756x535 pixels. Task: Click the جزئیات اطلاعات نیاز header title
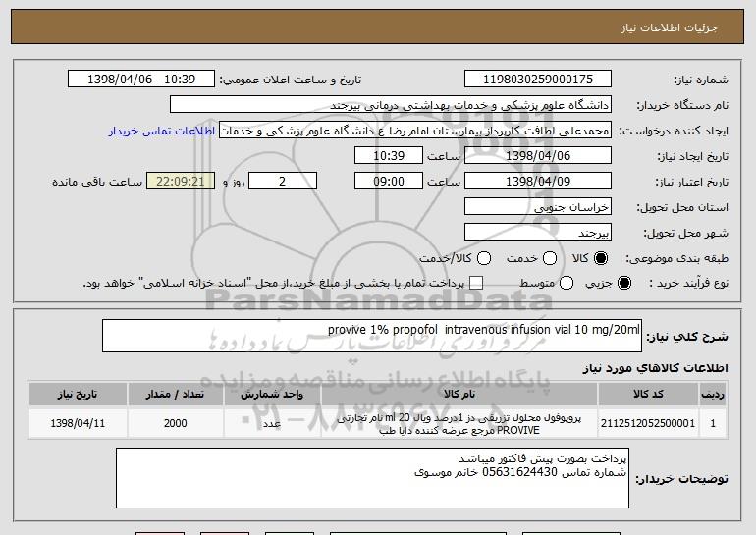click(669, 27)
